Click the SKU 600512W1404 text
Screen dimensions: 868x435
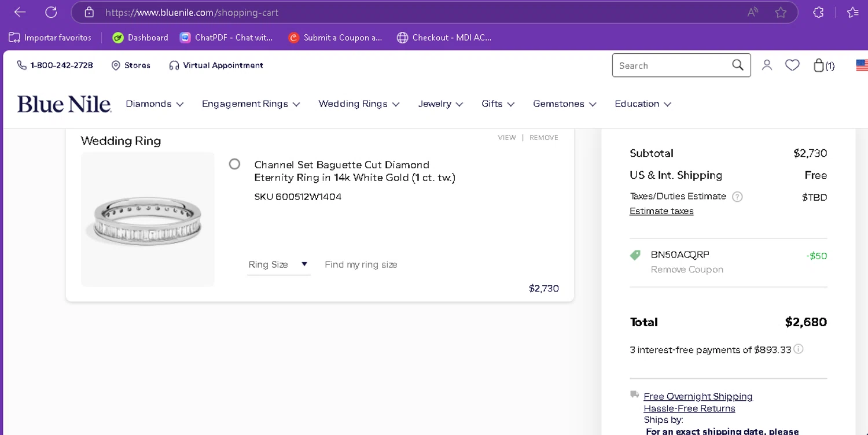tap(298, 197)
